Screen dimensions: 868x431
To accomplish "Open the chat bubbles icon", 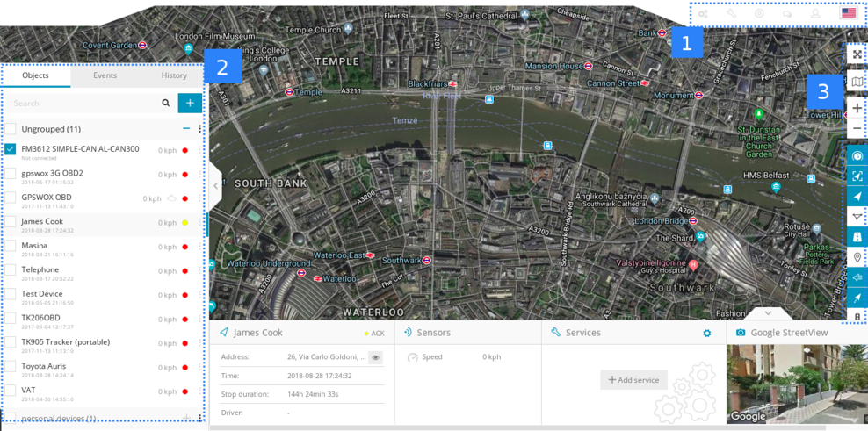I will pyautogui.click(x=787, y=14).
